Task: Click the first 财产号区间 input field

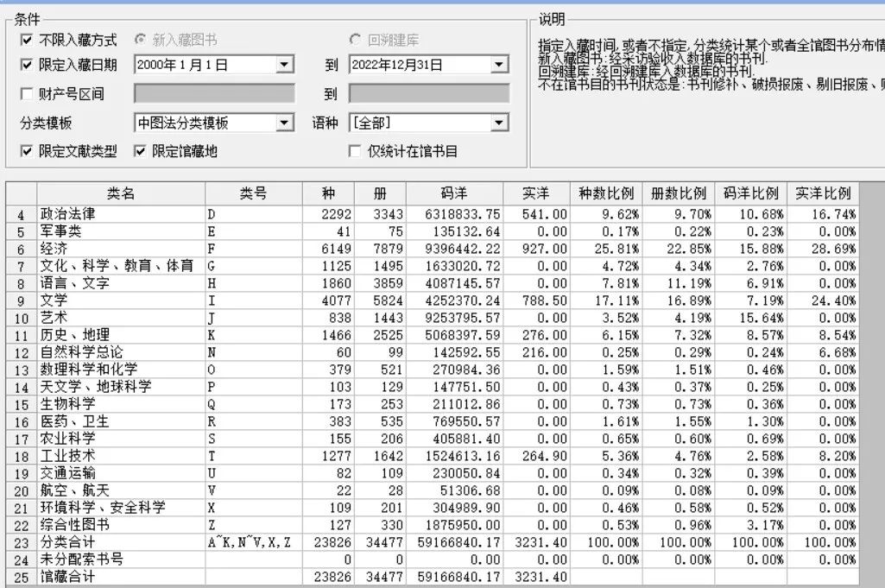Action: point(214,94)
